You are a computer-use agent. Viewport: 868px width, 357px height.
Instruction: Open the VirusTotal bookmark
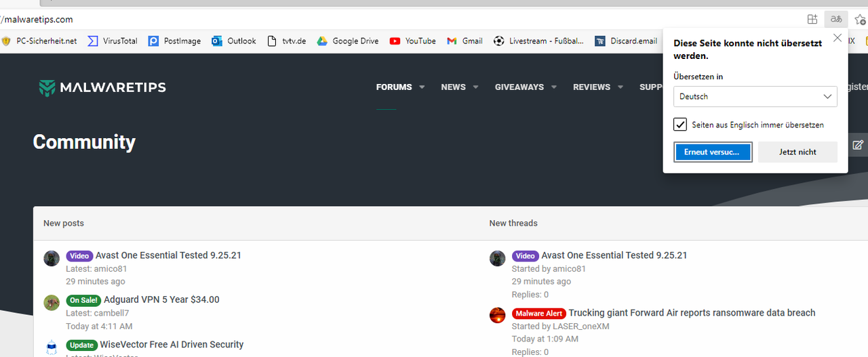tap(113, 41)
